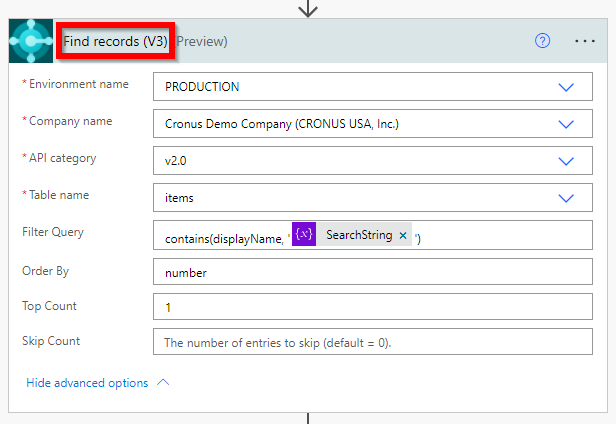
Task: Remove the SearchString token with X
Action: 403,235
